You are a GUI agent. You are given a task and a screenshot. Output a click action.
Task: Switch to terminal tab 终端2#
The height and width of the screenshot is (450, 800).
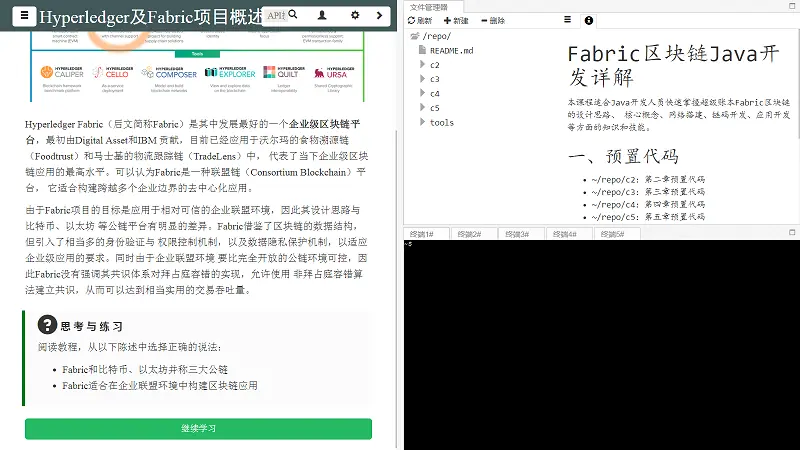469,234
